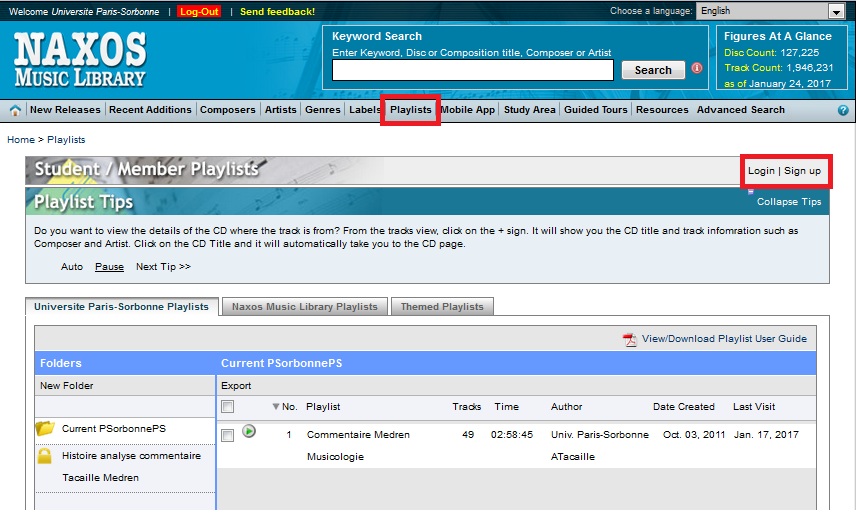Click Export above the playlist table
Screen dimensions: 856x513
pyautogui.click(x=236, y=386)
